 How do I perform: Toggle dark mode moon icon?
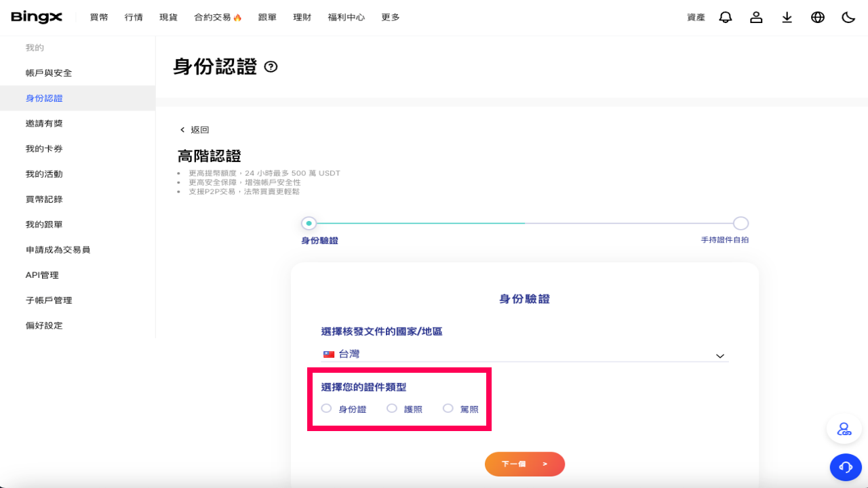tap(848, 17)
